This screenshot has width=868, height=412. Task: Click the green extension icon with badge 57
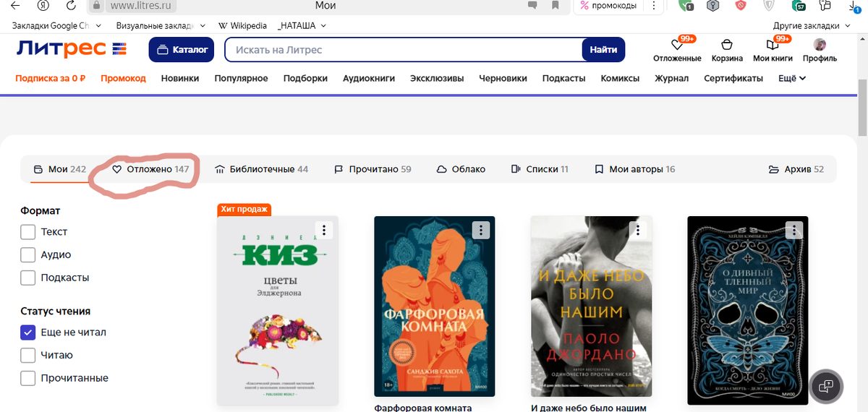click(x=799, y=6)
